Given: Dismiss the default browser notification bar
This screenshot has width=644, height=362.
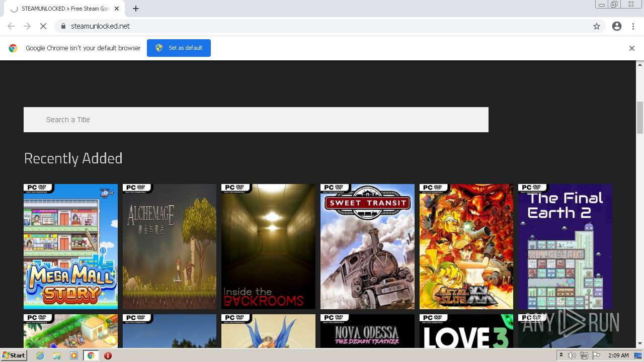Looking at the screenshot, I should tap(632, 48).
